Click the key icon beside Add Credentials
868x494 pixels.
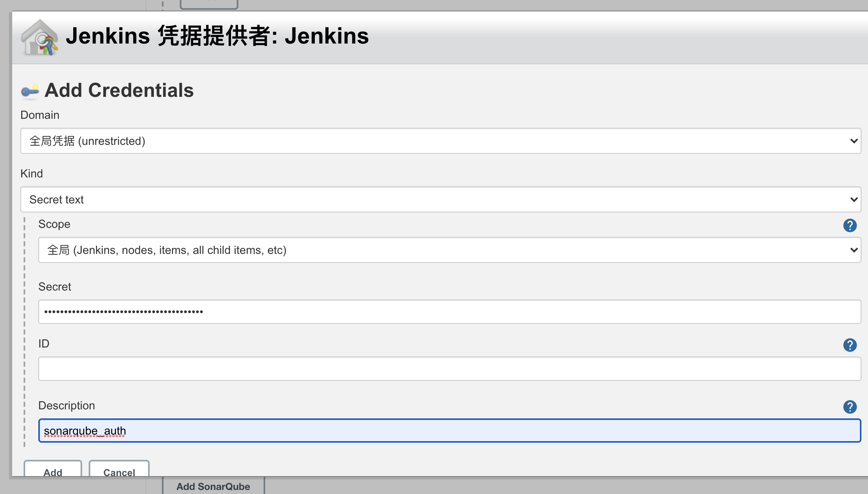pos(30,91)
